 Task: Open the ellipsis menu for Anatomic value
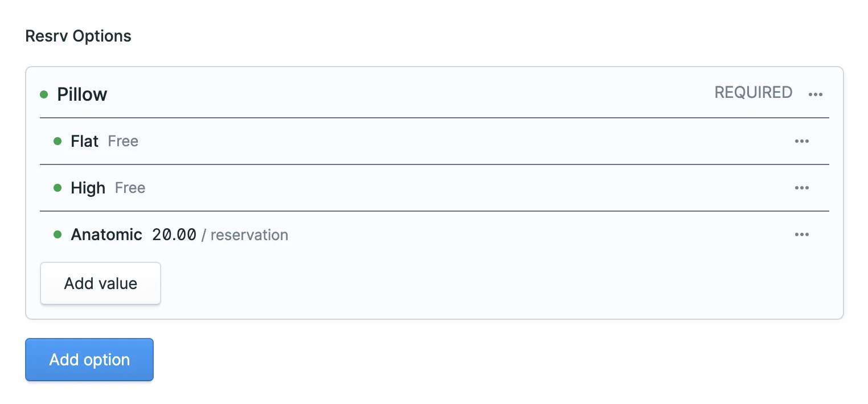[802, 234]
